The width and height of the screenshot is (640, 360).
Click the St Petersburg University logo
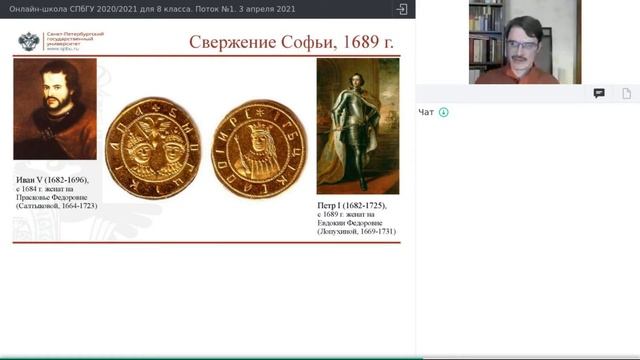pyautogui.click(x=61, y=41)
